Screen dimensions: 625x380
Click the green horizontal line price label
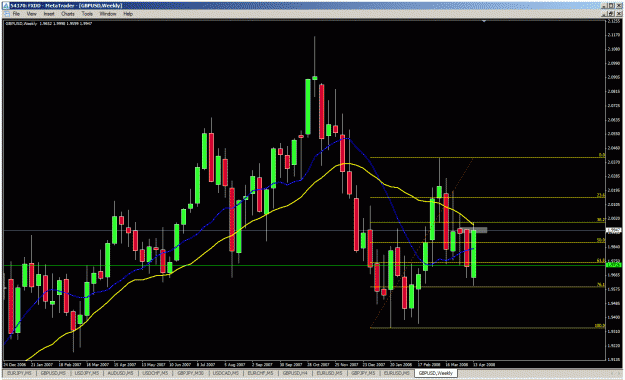pyautogui.click(x=613, y=265)
